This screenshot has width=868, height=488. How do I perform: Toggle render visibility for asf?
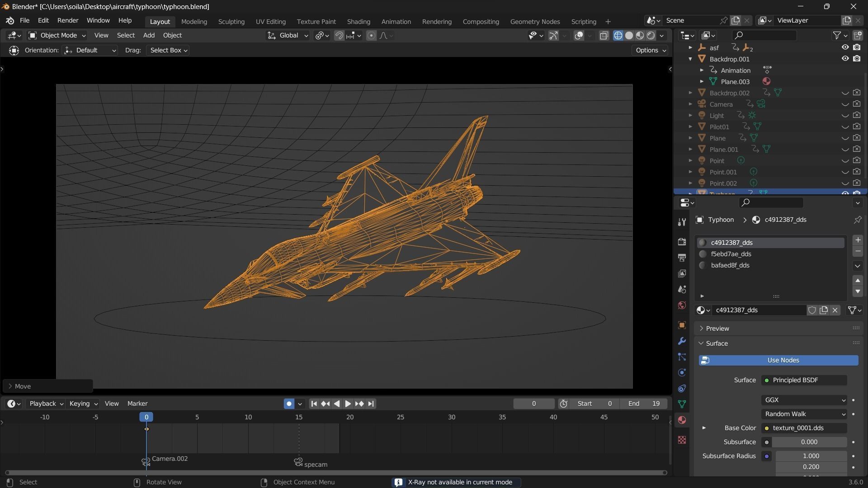[x=857, y=47]
